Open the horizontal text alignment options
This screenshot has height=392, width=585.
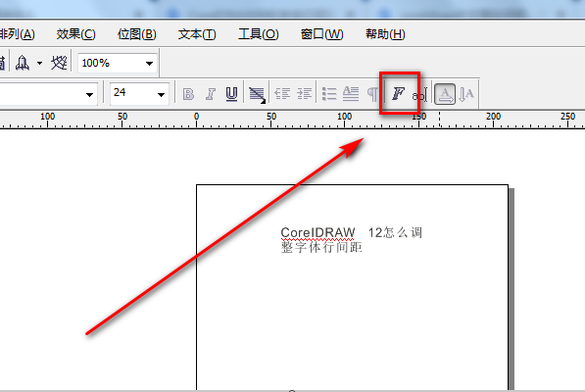(x=257, y=95)
